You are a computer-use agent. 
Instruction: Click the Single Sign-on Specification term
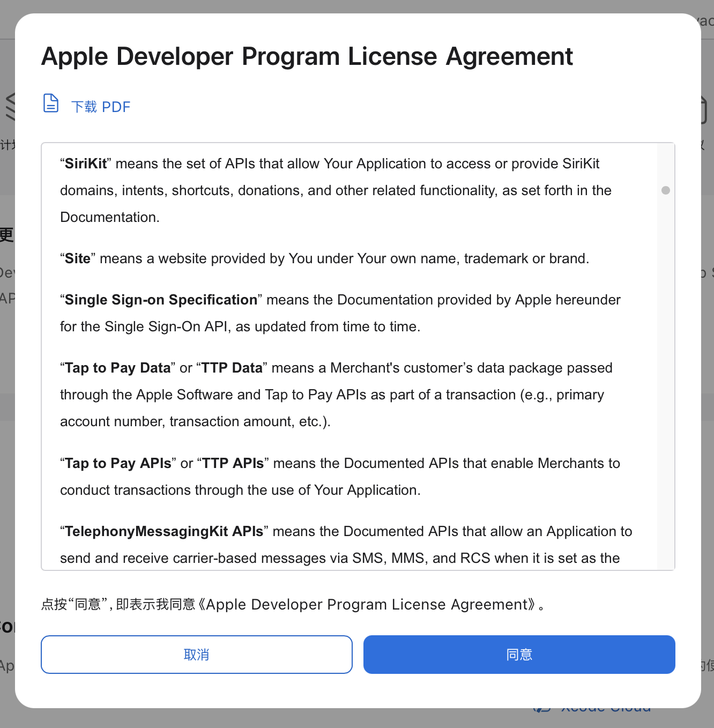(161, 300)
